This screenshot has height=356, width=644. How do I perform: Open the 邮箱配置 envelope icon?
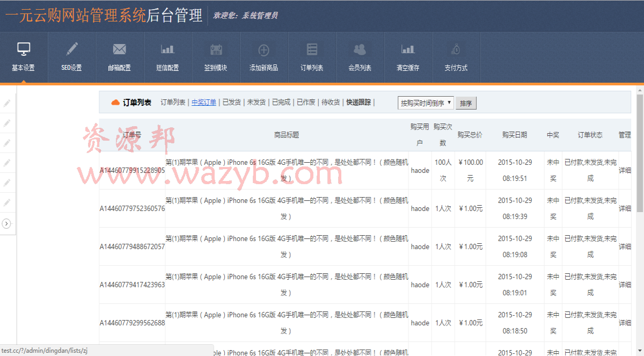coord(119,49)
